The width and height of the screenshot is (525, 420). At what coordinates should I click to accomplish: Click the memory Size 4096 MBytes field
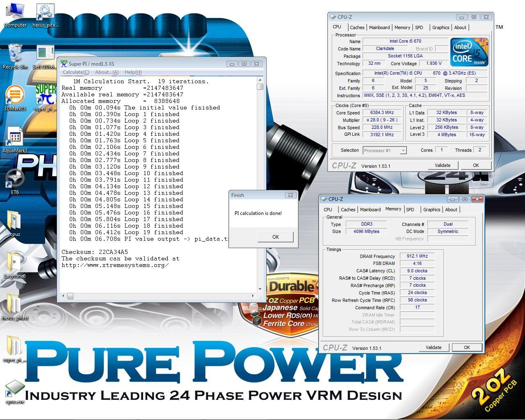pos(366,231)
